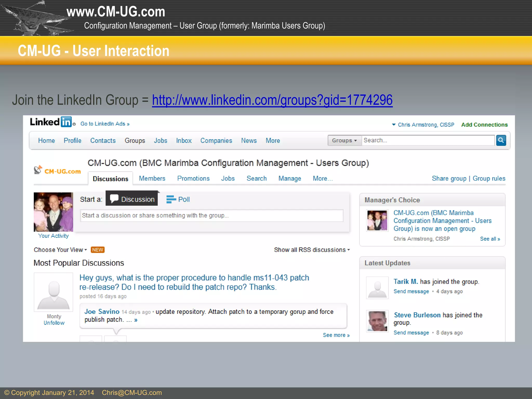Switch to the Promotions tab
The height and width of the screenshot is (399, 532).
pyautogui.click(x=193, y=179)
